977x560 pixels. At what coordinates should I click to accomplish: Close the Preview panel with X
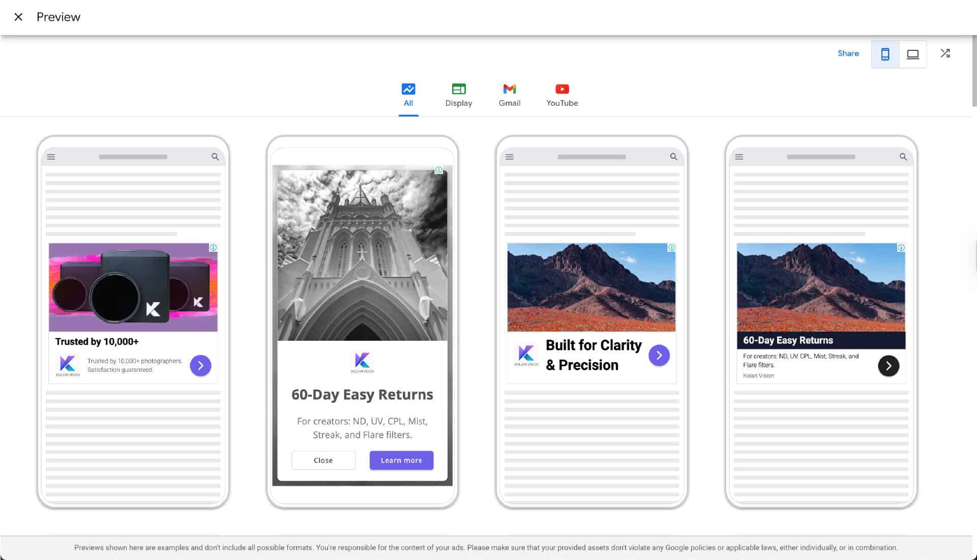click(18, 17)
